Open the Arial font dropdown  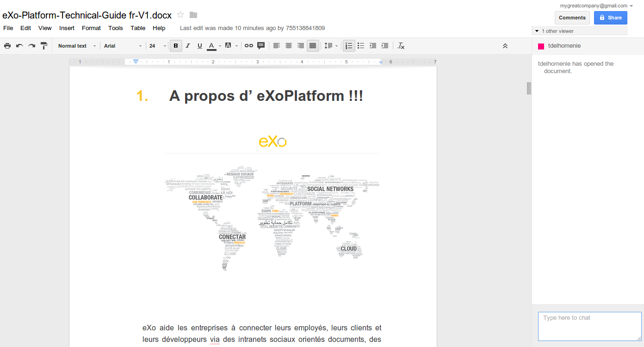coord(123,46)
